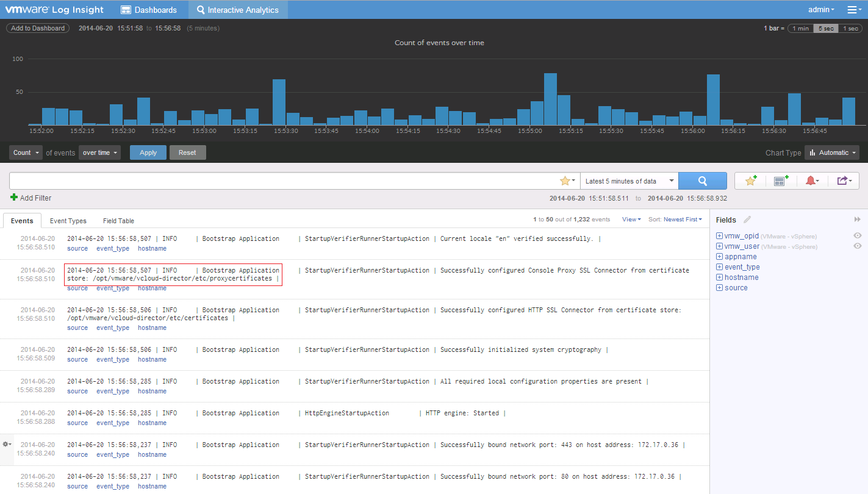
Task: Open the red alert bell menu
Action: click(812, 181)
